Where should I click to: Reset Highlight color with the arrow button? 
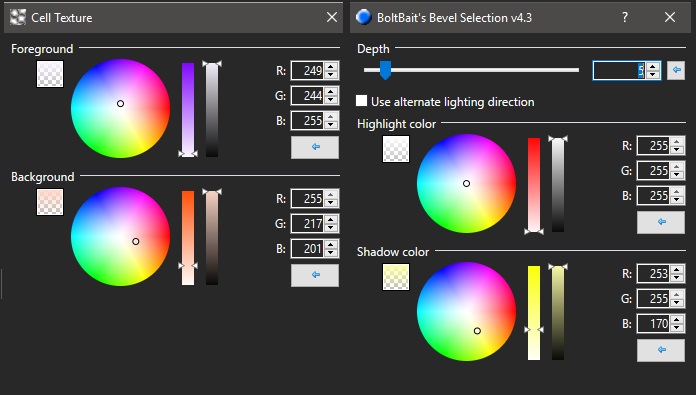(x=661, y=222)
